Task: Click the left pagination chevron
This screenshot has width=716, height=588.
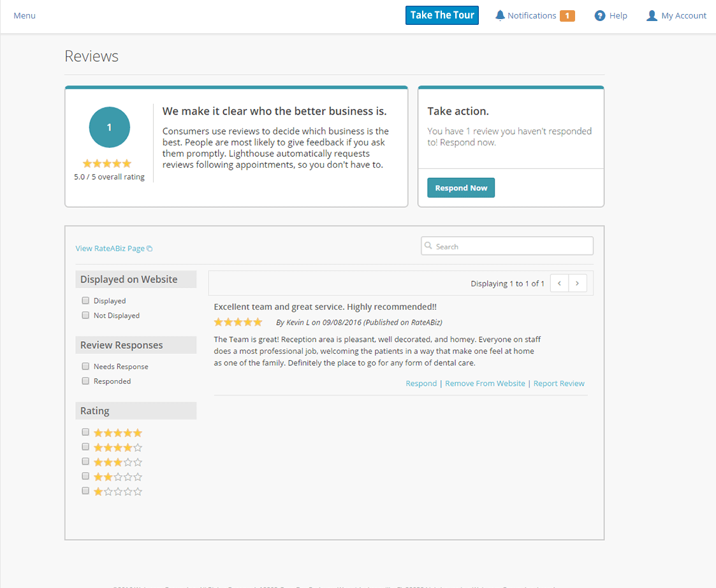Action: coord(559,283)
